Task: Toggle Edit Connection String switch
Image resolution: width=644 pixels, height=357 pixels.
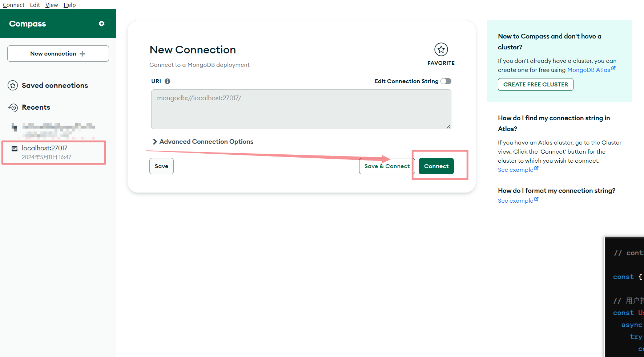Action: click(x=446, y=81)
